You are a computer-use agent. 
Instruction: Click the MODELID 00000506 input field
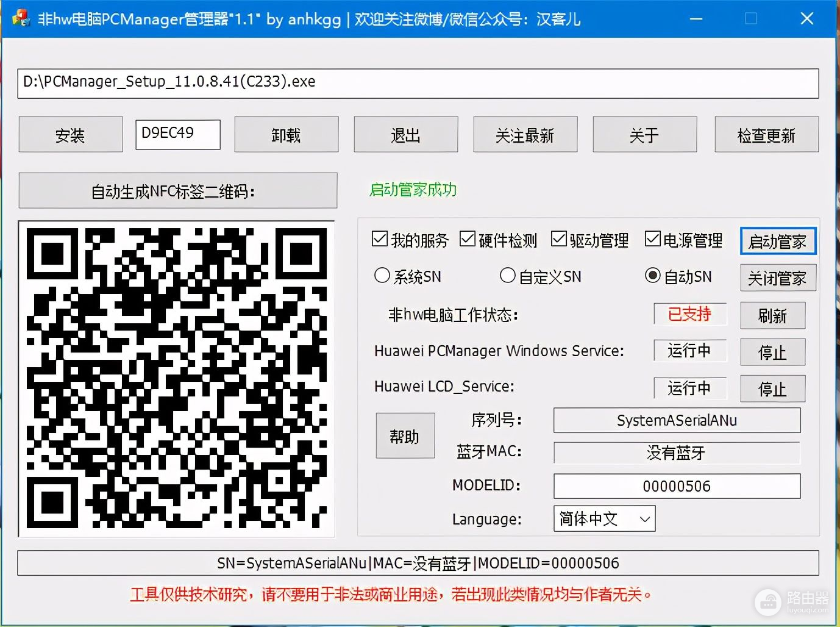tap(677, 486)
